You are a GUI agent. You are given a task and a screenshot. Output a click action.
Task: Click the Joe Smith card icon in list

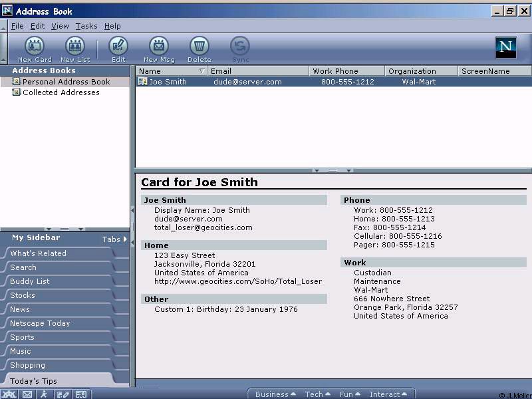click(142, 81)
